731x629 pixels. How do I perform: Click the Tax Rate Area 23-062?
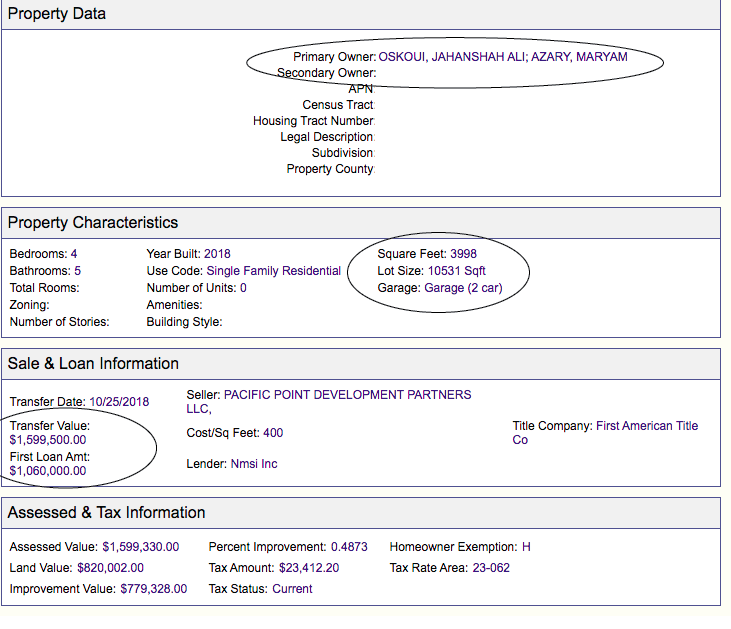pos(491,568)
